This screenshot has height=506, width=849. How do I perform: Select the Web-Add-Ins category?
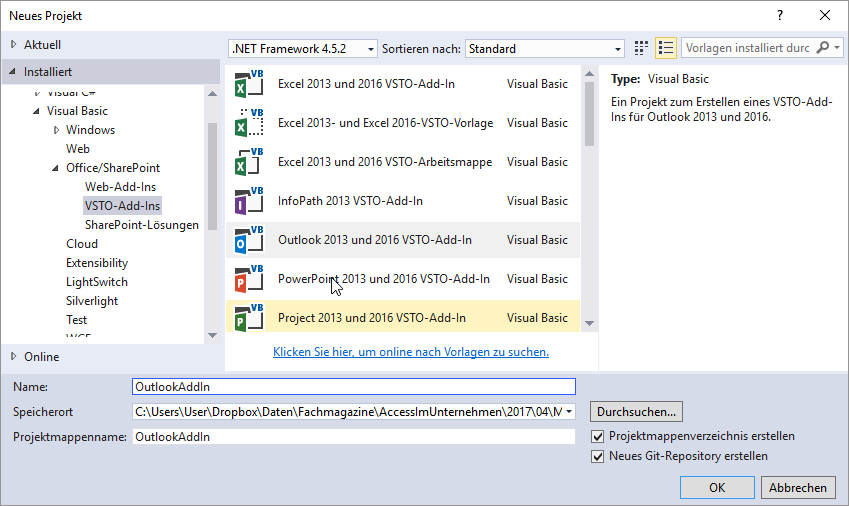click(x=120, y=187)
